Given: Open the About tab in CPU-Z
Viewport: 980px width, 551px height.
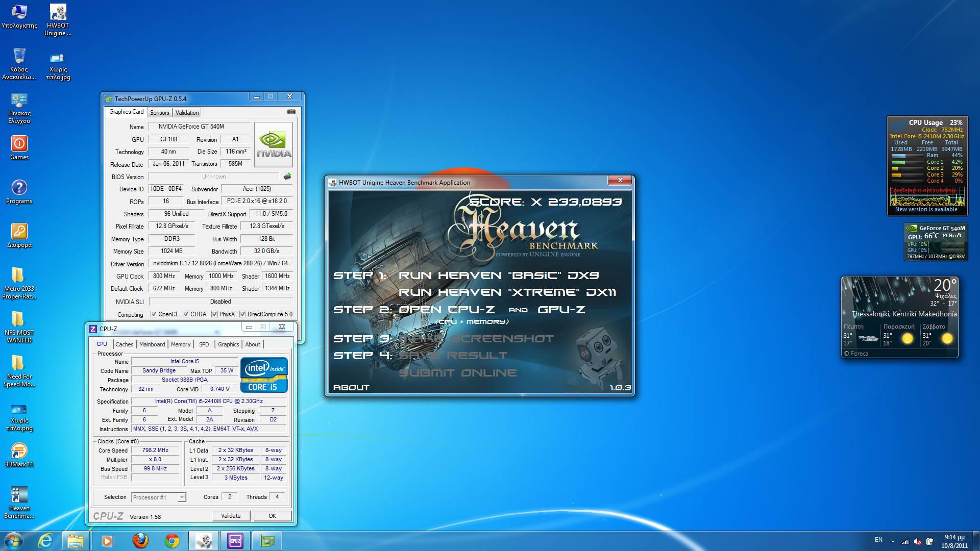Looking at the screenshot, I should coord(253,344).
